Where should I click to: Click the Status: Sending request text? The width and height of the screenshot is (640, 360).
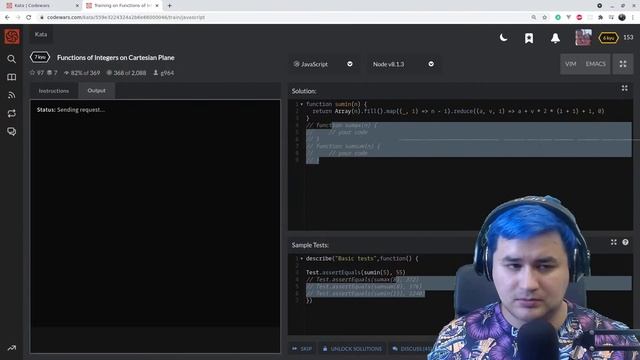point(71,110)
